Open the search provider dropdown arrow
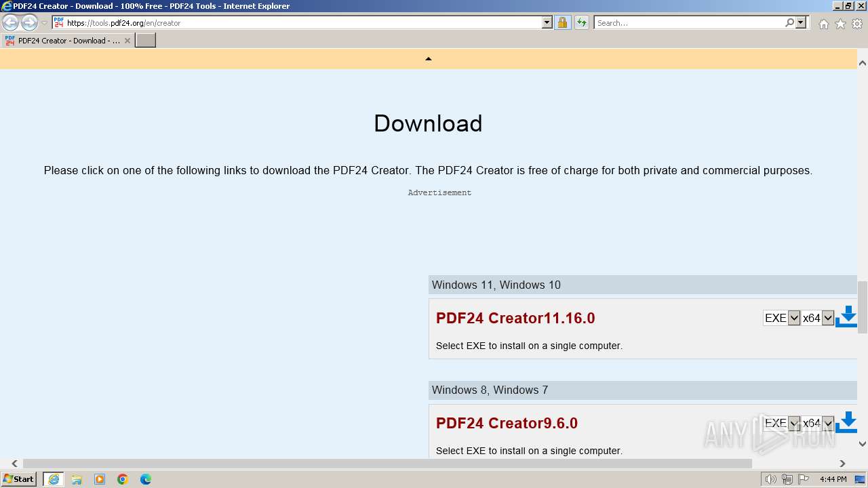 pyautogui.click(x=801, y=23)
